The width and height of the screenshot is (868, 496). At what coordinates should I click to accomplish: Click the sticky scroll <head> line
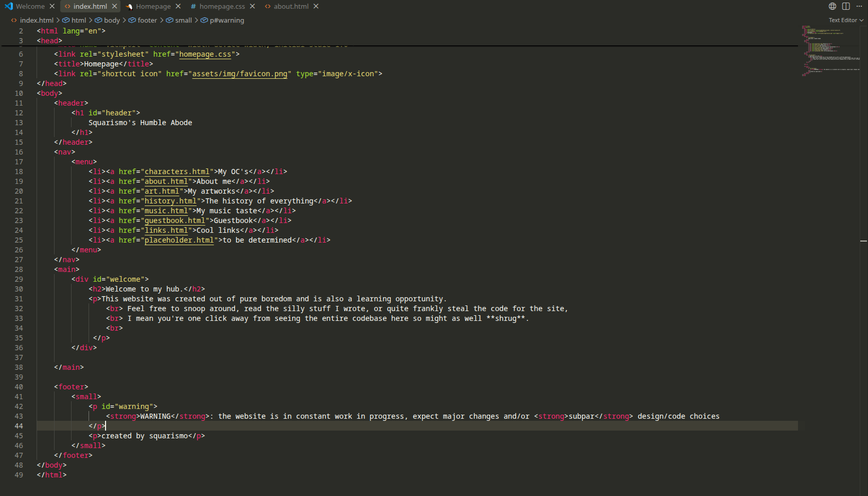[49, 41]
